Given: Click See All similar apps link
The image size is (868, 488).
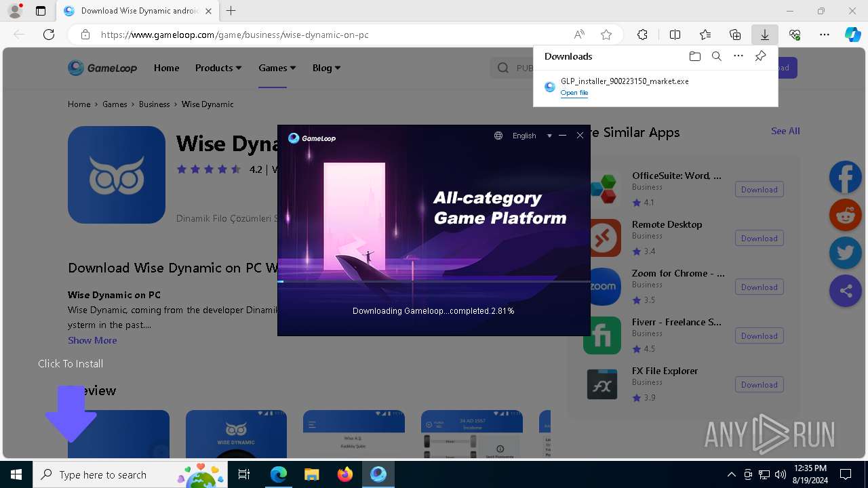Looking at the screenshot, I should point(785,131).
